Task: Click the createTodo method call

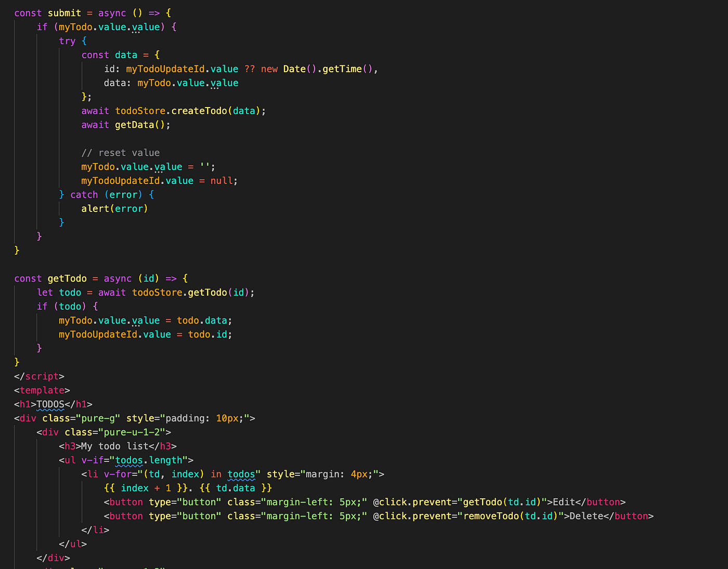Action: [199, 111]
